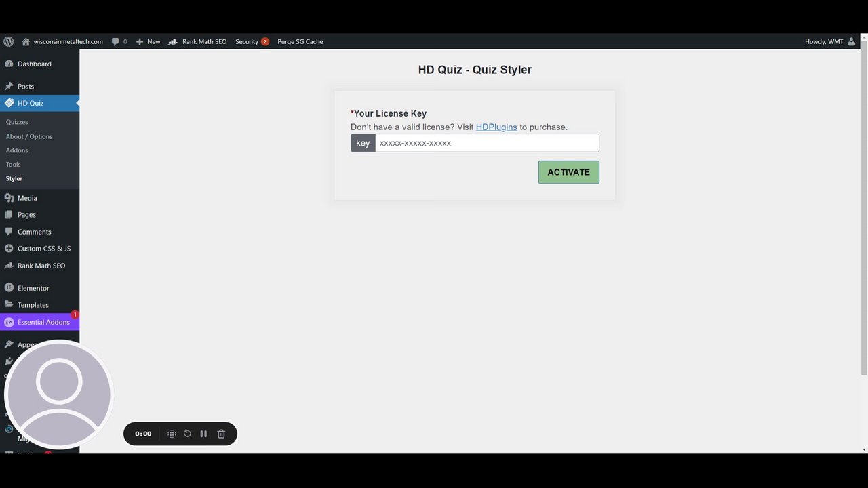This screenshot has width=868, height=488.
Task: Click the Security notification badge showing 2
Action: 264,41
